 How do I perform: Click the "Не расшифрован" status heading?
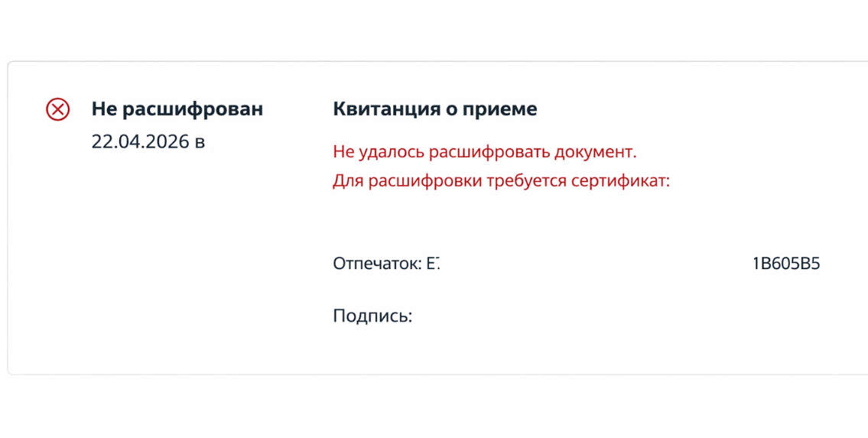coord(177,109)
